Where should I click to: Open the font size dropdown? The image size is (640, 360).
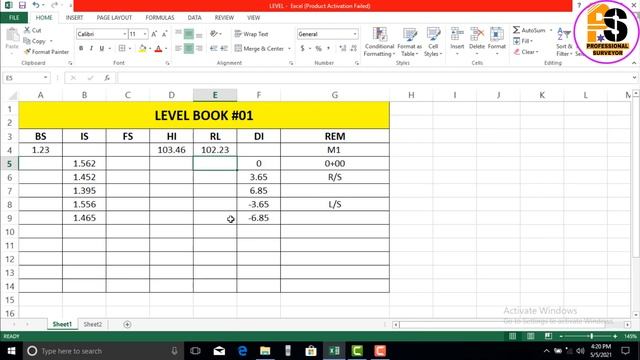click(x=145, y=34)
